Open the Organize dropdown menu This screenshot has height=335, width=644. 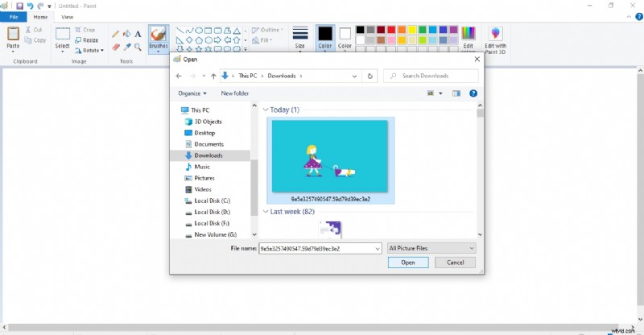click(x=192, y=93)
